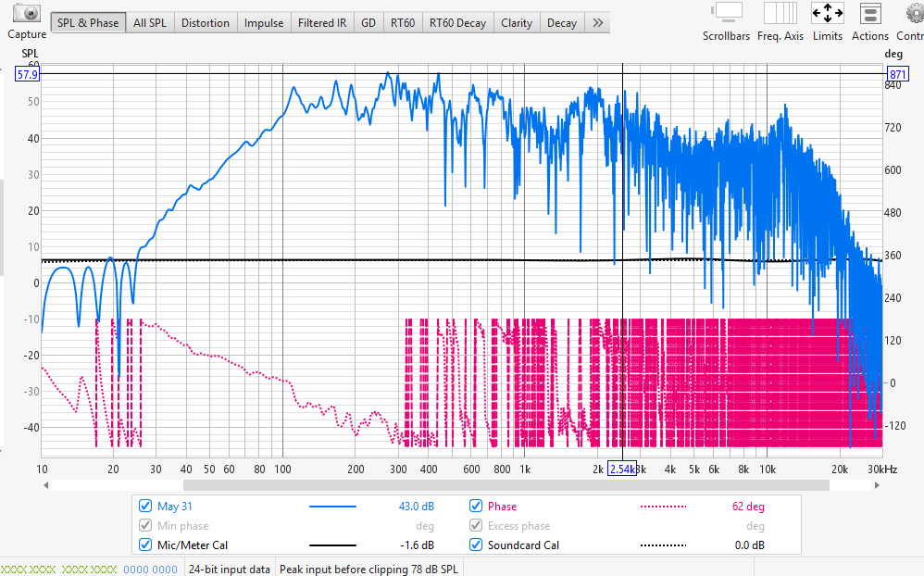Switch to Decay tab
The width and height of the screenshot is (924, 576).
pos(562,22)
